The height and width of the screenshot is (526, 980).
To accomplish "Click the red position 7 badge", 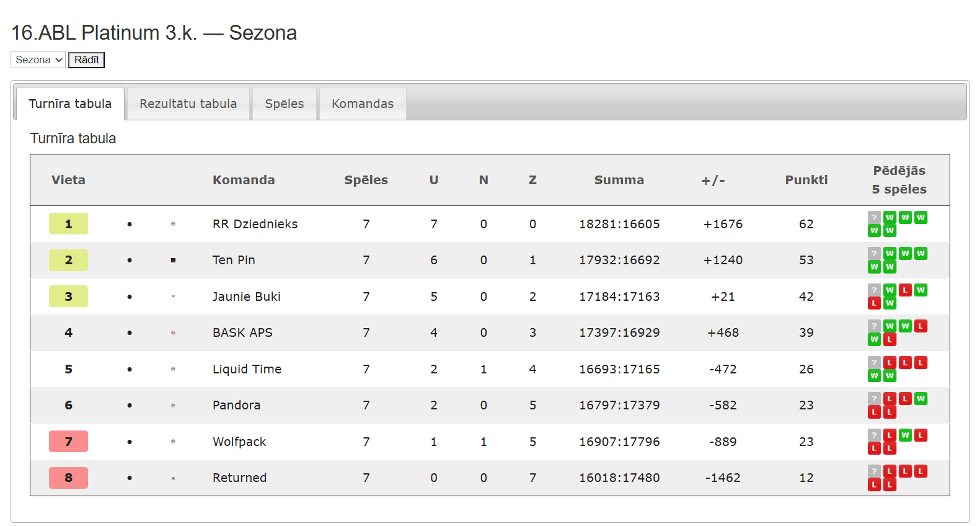I will [68, 442].
